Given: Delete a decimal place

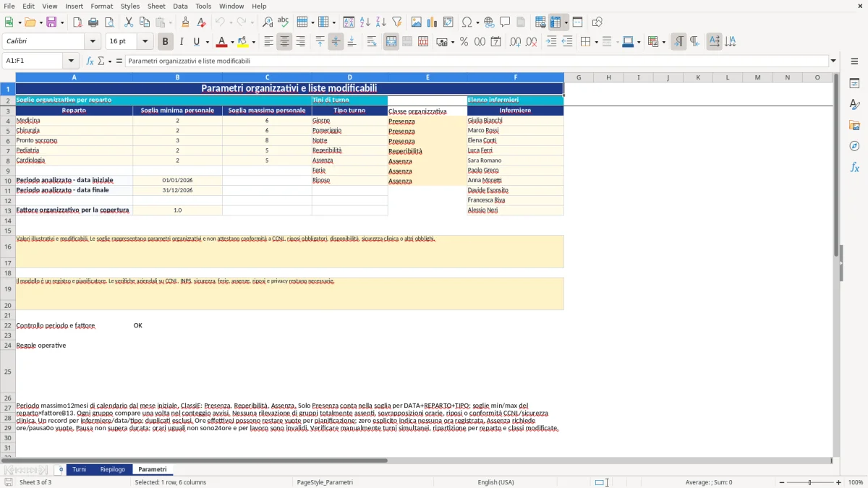Looking at the screenshot, I should pos(531,42).
